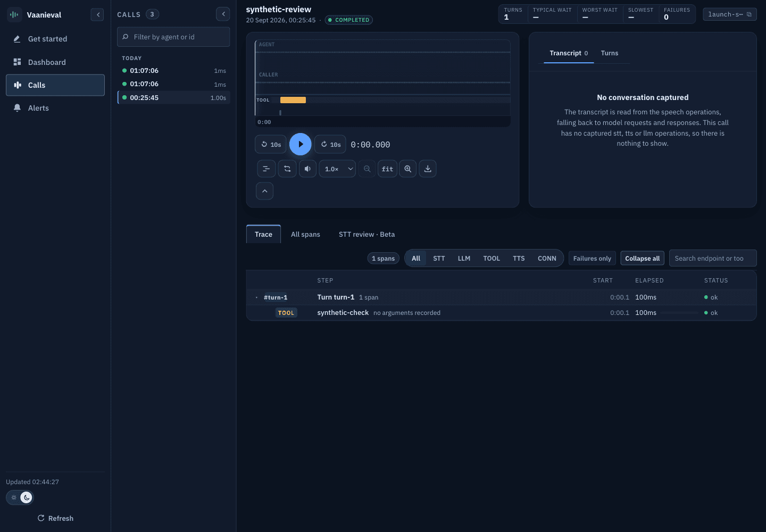Select the synthetic-check tool span
Screen dimensions: 766x532
coord(501,313)
